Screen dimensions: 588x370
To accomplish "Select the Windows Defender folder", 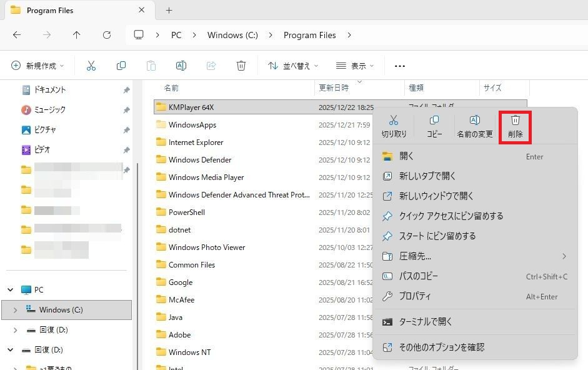I will point(200,160).
